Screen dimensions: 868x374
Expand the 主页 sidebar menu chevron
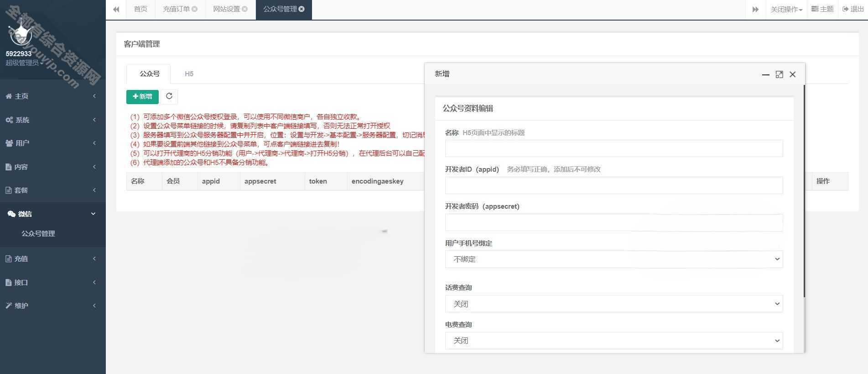coord(94,96)
